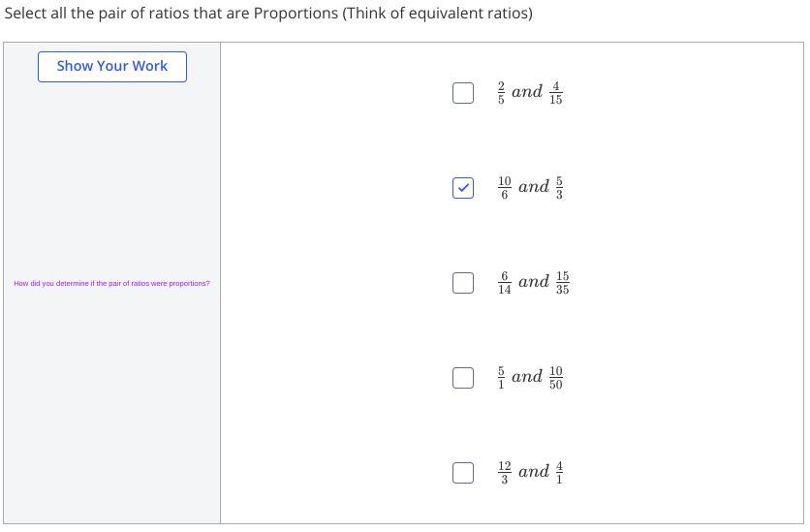Screen dimensions: 810x532
Task: Click the fraction 15/35 in the third option
Action: click(x=562, y=283)
